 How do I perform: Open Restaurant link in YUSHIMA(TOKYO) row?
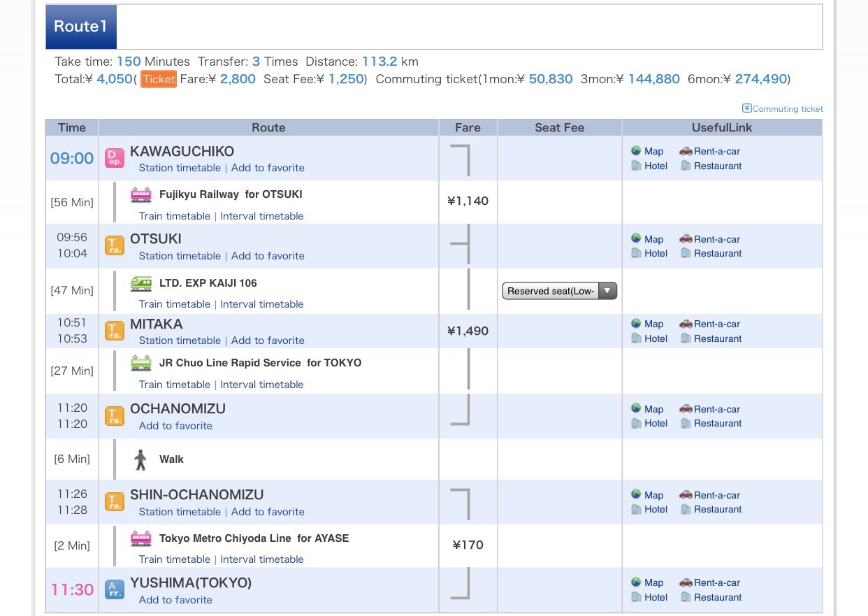coord(718,597)
